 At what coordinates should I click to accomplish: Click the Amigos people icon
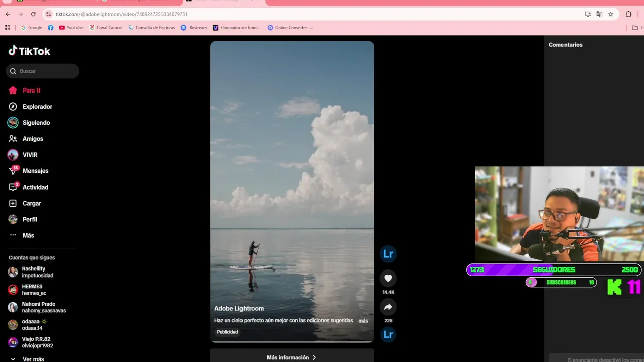(x=13, y=139)
